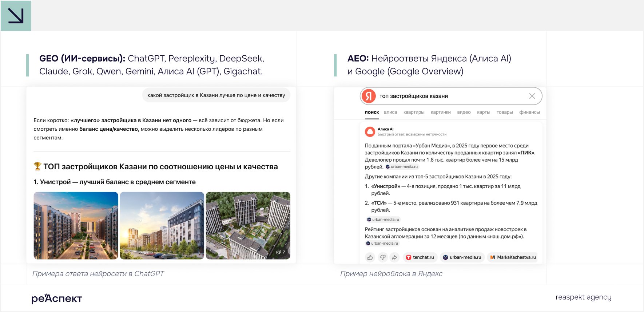Click the user message «какой застройщик в Казани лучше...»
Screen dimensions: 644x312
click(x=216, y=95)
